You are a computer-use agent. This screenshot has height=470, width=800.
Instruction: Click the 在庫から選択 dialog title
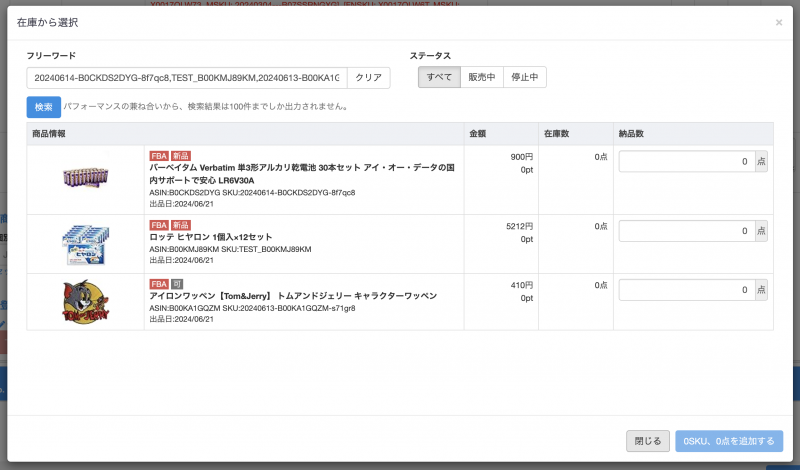(47, 22)
